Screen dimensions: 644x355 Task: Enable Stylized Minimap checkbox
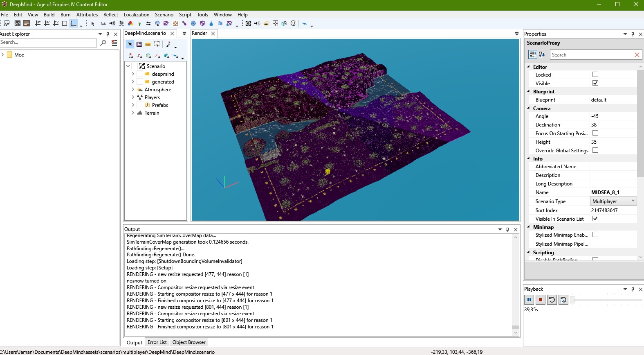595,235
